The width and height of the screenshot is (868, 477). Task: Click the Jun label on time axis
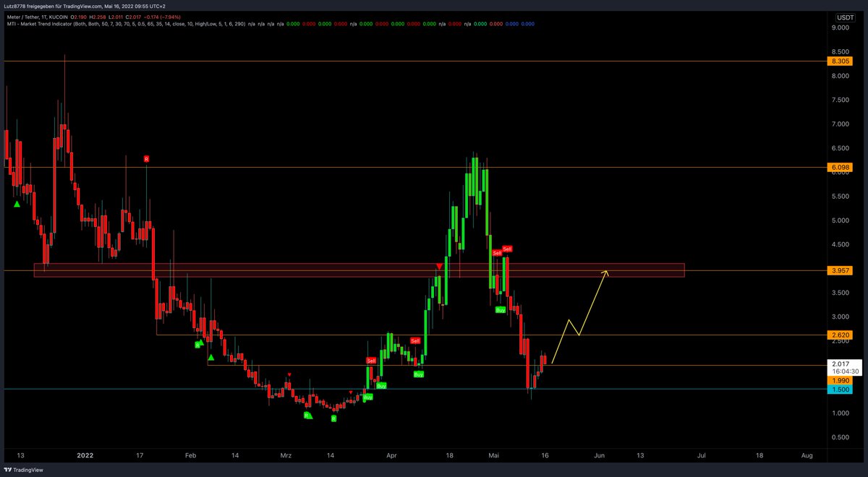pyautogui.click(x=599, y=456)
